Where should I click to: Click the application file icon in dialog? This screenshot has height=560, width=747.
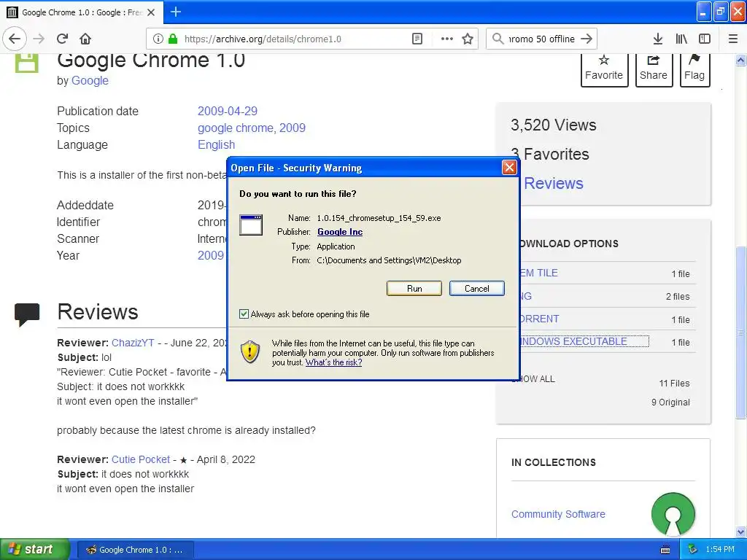coord(251,225)
